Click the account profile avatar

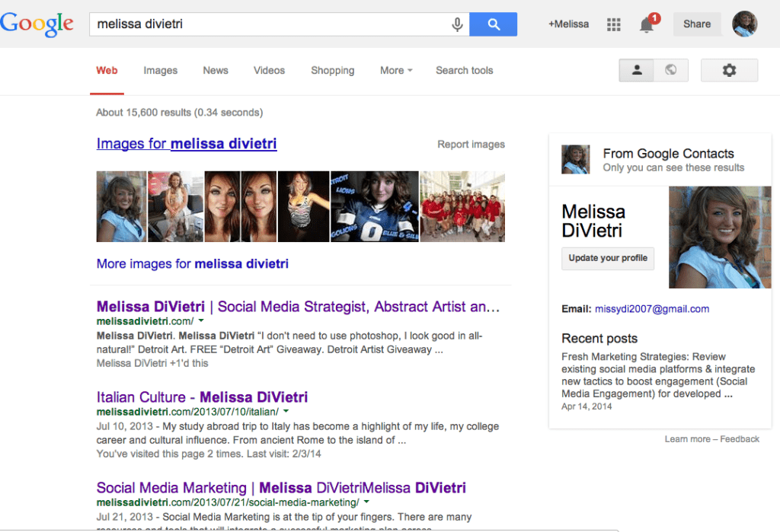pos(744,24)
